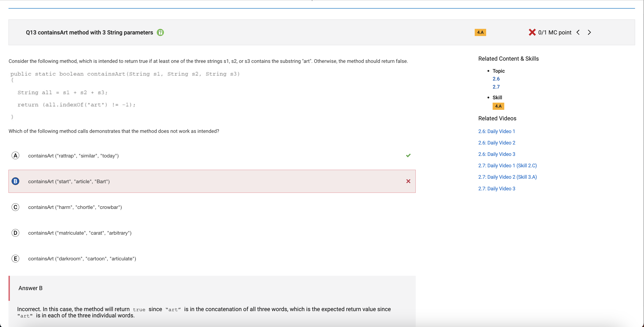This screenshot has width=644, height=327.
Task: Click the 4.A skill badge in header
Action: [480, 32]
